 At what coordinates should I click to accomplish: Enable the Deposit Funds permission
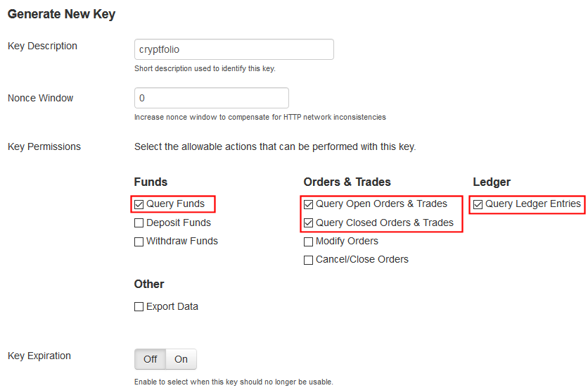[x=139, y=223]
